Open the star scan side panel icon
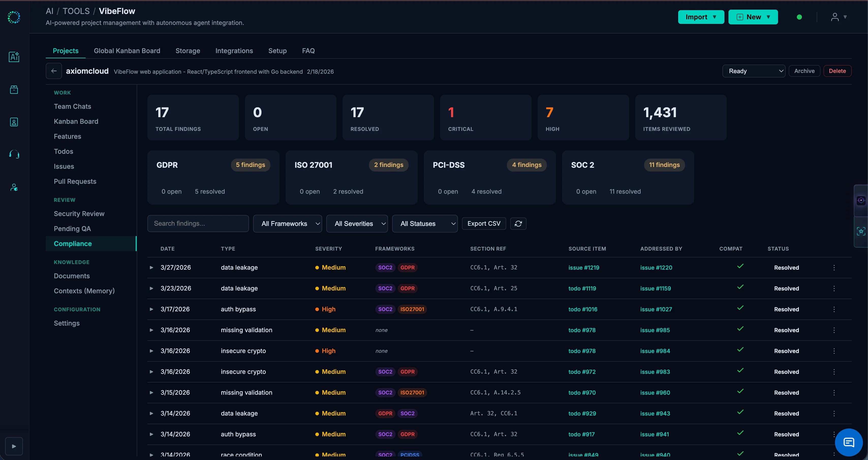The height and width of the screenshot is (460, 868). 861,231
